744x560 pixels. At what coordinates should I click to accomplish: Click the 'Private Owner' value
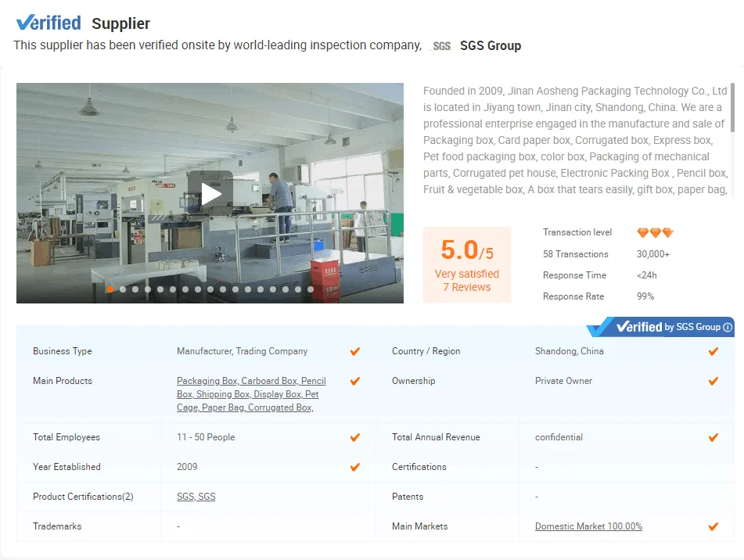[x=564, y=381]
